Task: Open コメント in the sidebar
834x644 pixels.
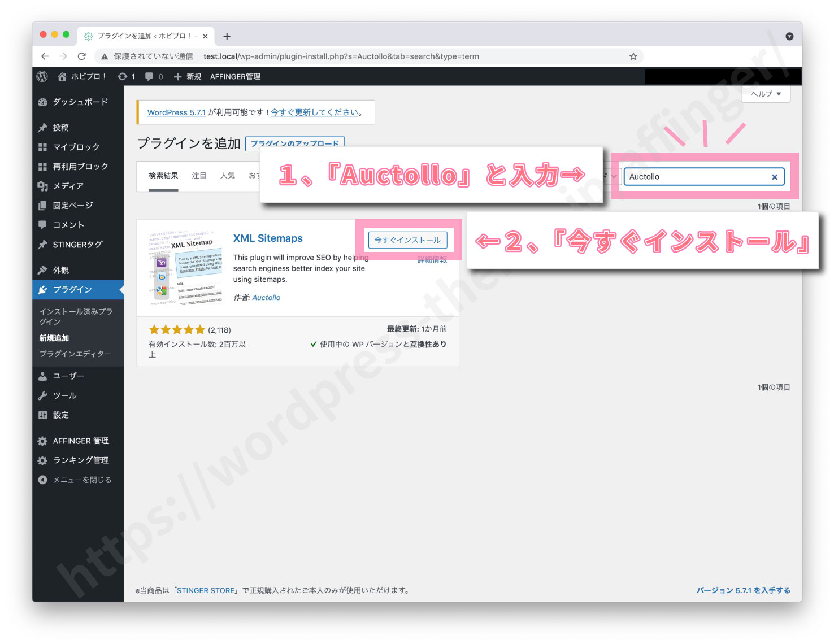Action: tap(78, 225)
